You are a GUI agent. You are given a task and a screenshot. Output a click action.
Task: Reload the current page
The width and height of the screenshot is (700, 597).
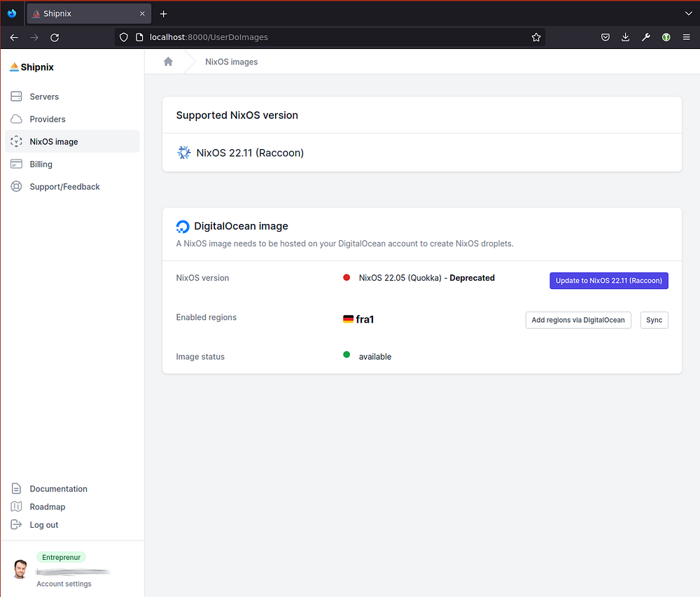(x=55, y=38)
